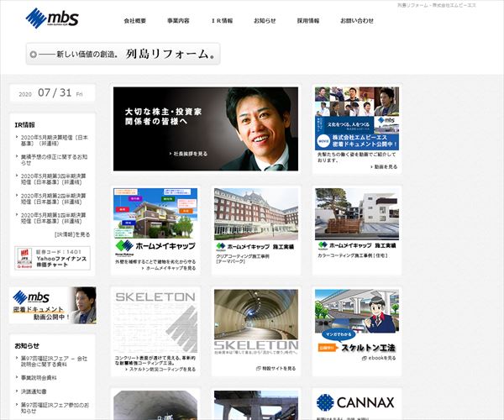Click the CANNAX logo
Screen dimensions: 504x420
355,402
